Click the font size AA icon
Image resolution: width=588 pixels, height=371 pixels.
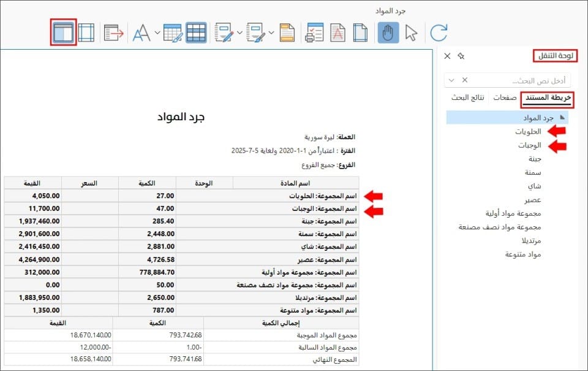tap(141, 33)
